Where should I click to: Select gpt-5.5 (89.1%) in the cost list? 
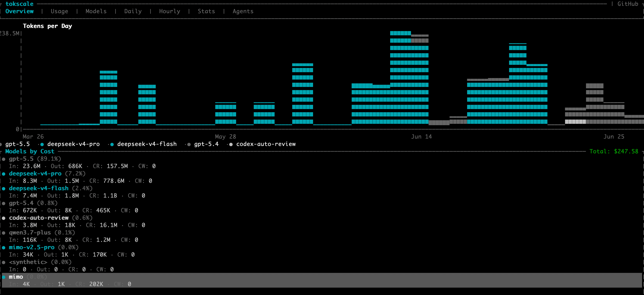pyautogui.click(x=35, y=159)
